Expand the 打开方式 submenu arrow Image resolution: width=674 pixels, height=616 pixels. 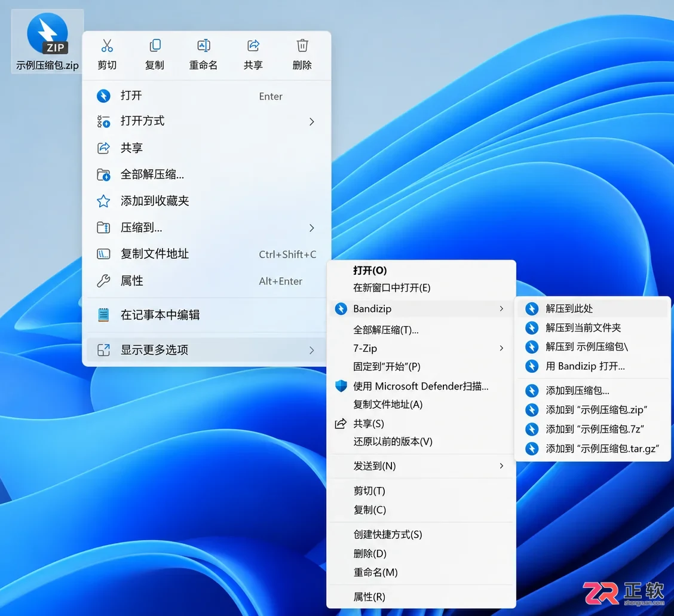point(312,122)
